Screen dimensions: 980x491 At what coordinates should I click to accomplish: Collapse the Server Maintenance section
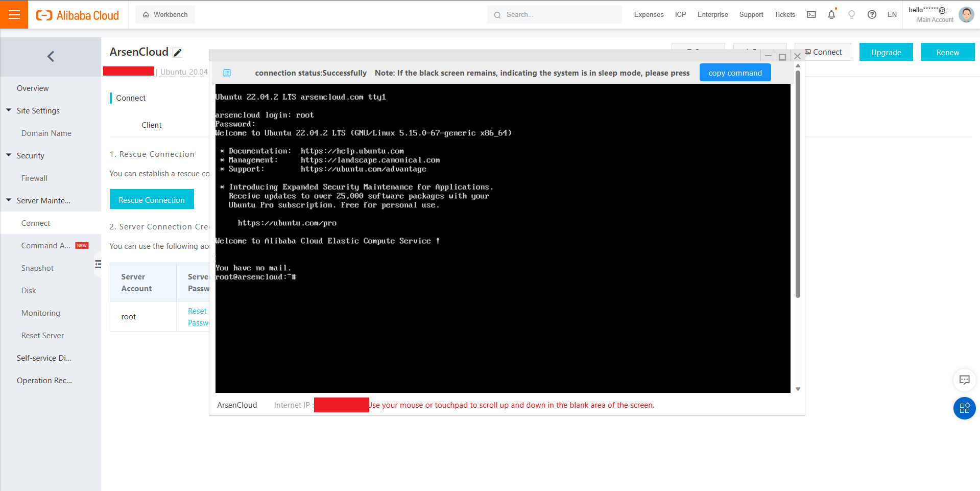click(x=9, y=200)
